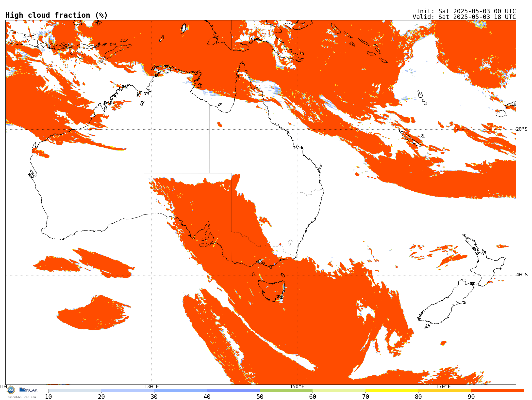Click the 80–90 amber colorbar segment
Screen dimensions: 532x400
click(445, 391)
